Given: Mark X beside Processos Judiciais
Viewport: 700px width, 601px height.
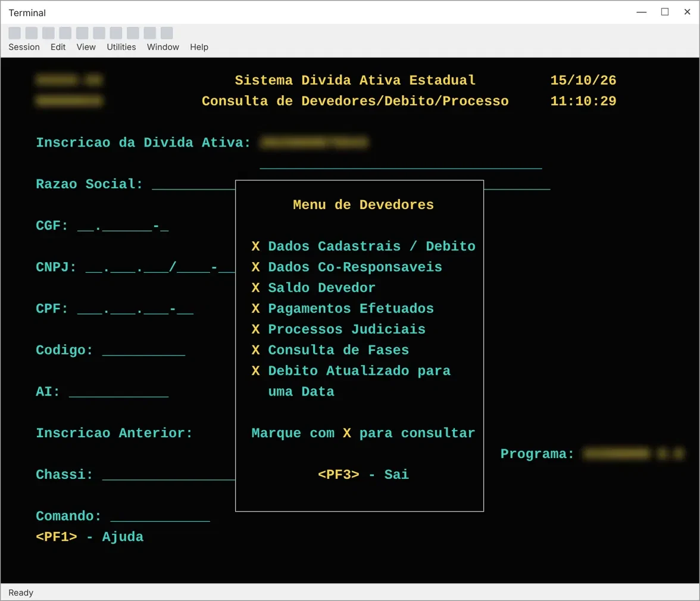Looking at the screenshot, I should point(256,329).
